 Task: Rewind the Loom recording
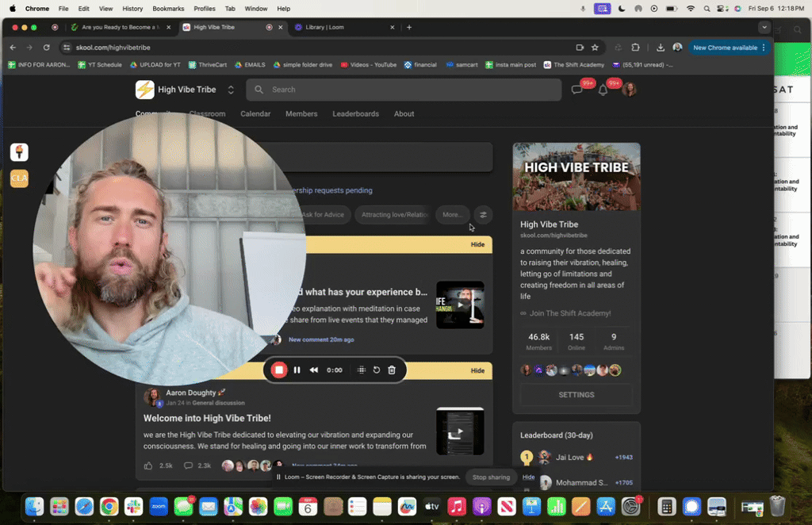pyautogui.click(x=314, y=370)
